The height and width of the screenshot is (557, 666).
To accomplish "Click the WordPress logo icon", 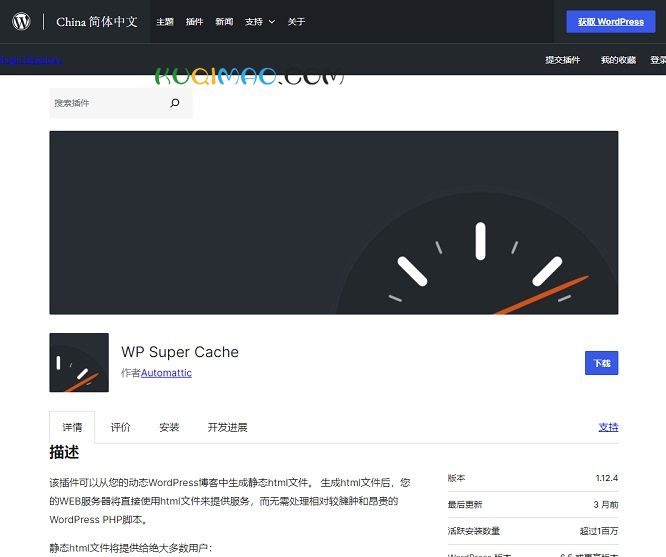I will [21, 21].
